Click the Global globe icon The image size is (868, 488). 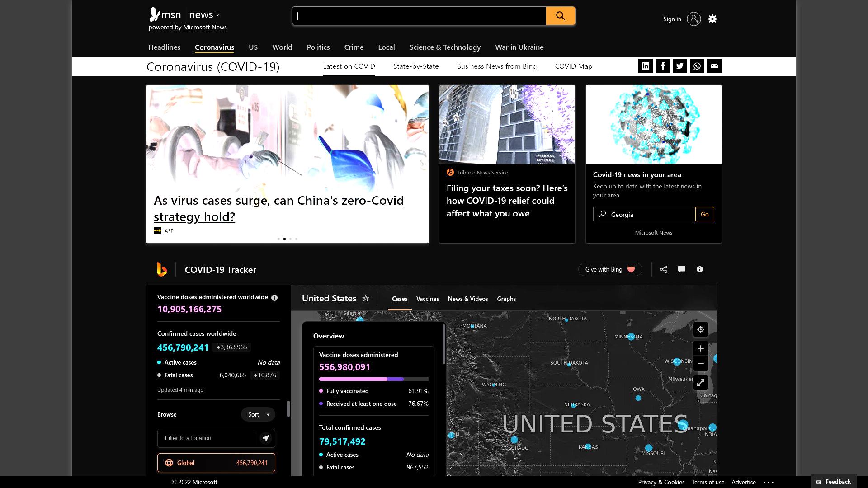[x=169, y=463]
